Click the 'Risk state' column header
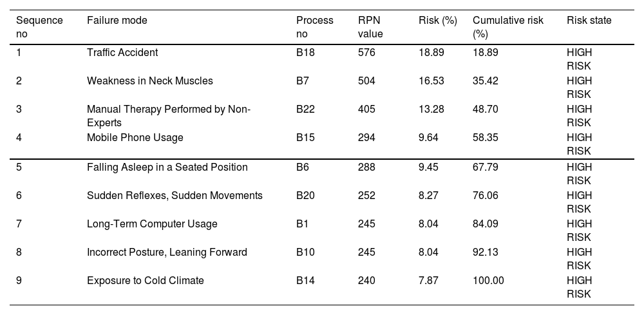This screenshot has width=644, height=315. [x=589, y=21]
